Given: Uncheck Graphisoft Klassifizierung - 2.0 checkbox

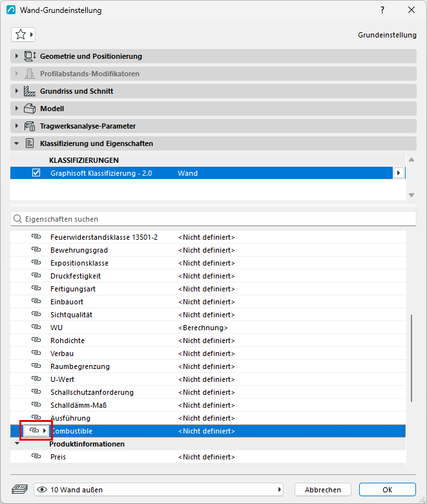Looking at the screenshot, I should pos(36,173).
